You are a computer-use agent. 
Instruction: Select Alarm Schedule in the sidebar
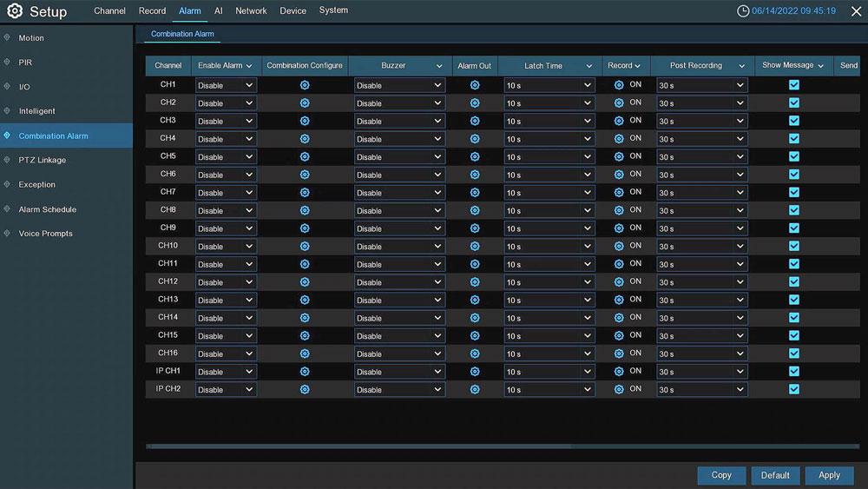click(x=48, y=209)
